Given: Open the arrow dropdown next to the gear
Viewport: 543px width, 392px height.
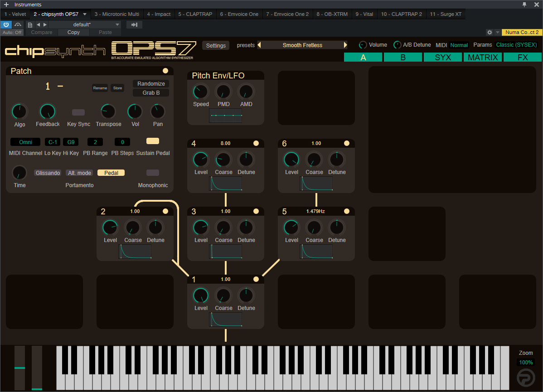Looking at the screenshot, I should (x=497, y=32).
